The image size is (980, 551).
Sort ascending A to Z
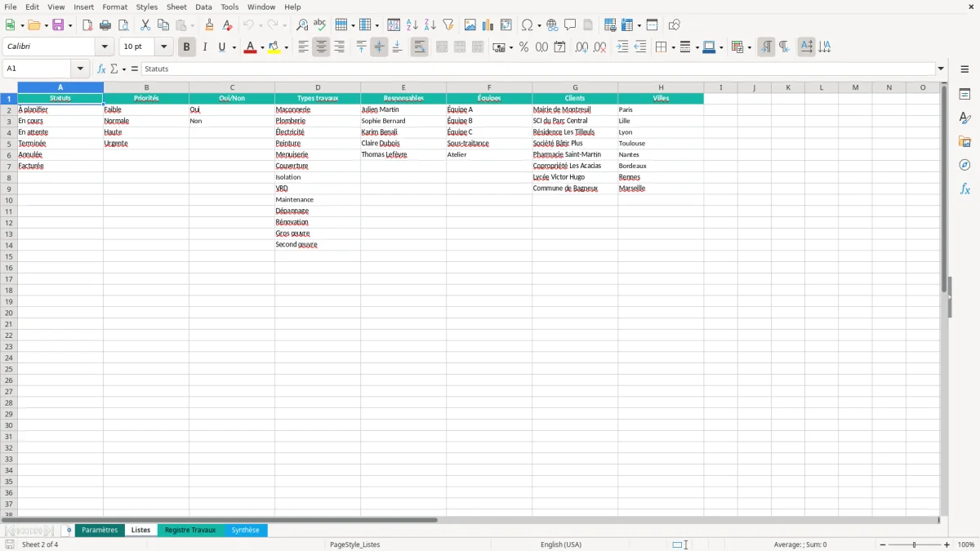pos(412,24)
